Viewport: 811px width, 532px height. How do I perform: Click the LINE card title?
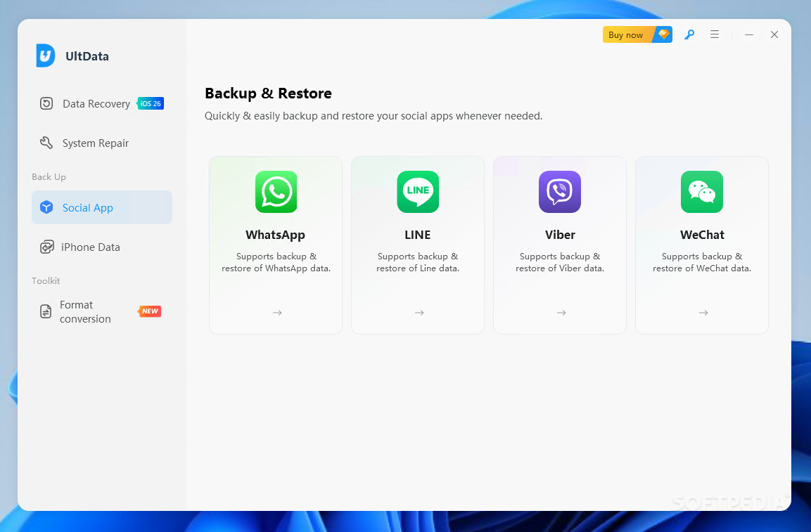tap(417, 235)
